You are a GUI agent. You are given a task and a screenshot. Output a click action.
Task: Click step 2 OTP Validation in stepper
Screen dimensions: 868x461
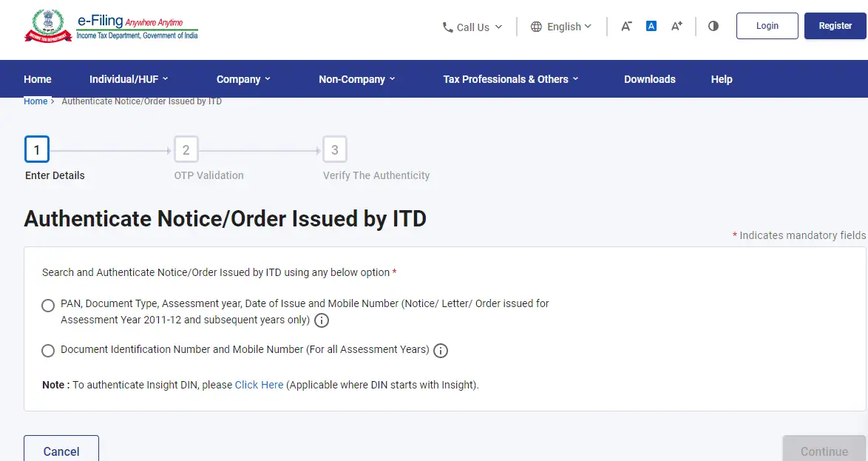186,149
